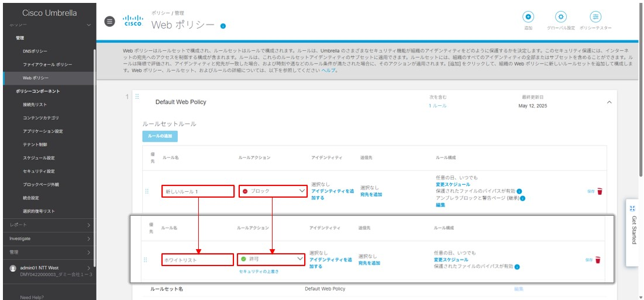Click 変更スケジュール in 新しいルール 1 row

(453, 185)
